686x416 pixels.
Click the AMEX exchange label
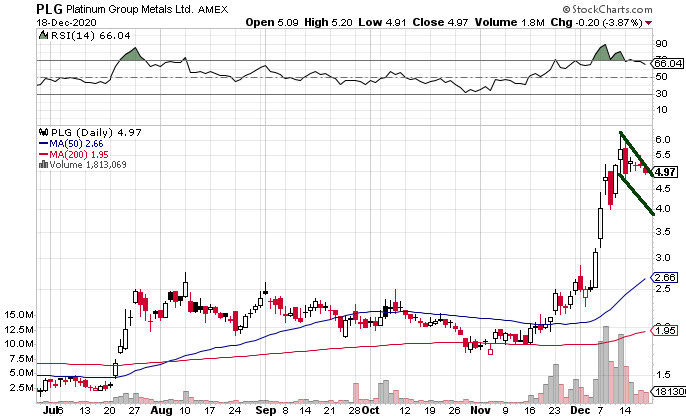point(213,9)
